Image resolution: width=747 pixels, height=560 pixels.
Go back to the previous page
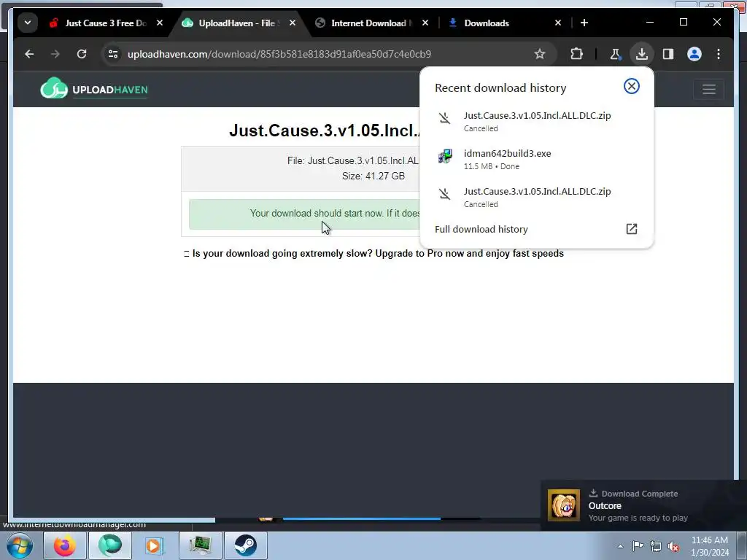29,54
